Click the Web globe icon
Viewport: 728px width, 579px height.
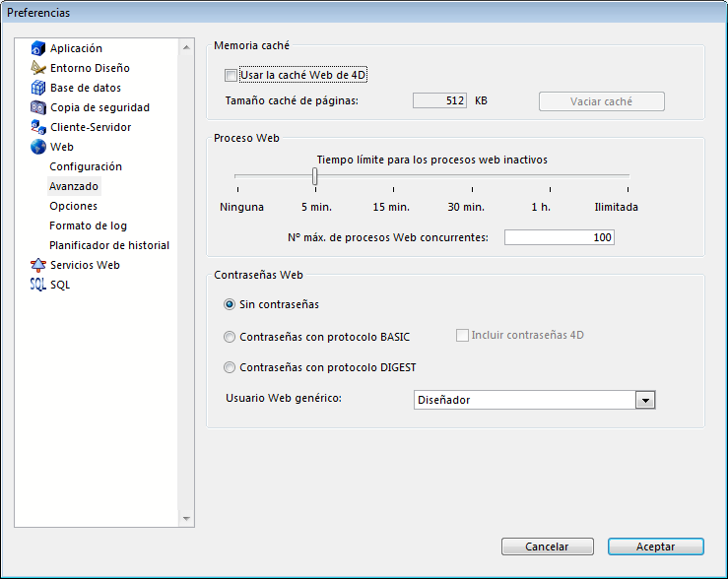coord(38,147)
